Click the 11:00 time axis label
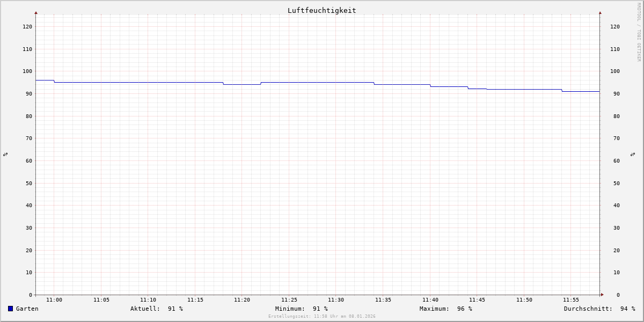This screenshot has height=322, width=644. pyautogui.click(x=54, y=300)
